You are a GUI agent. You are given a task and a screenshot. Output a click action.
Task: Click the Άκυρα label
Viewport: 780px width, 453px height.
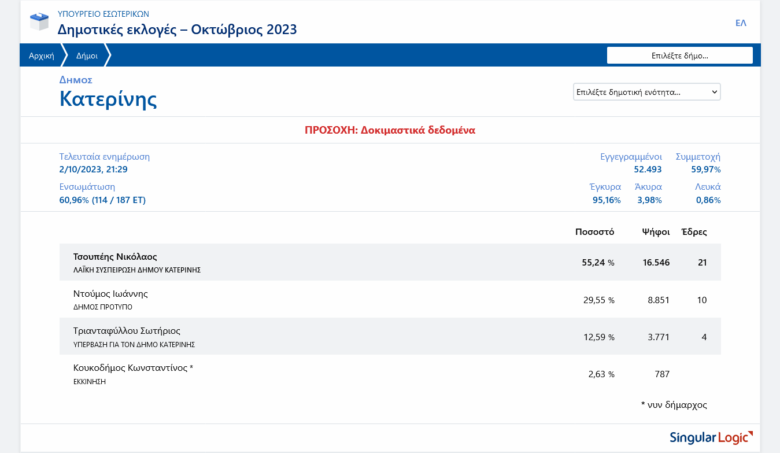[x=648, y=187]
